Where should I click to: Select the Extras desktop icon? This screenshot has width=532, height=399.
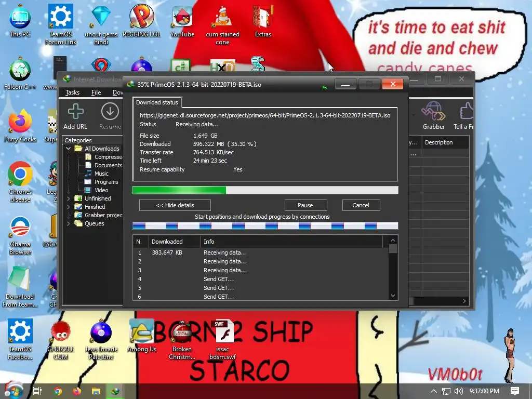[263, 16]
